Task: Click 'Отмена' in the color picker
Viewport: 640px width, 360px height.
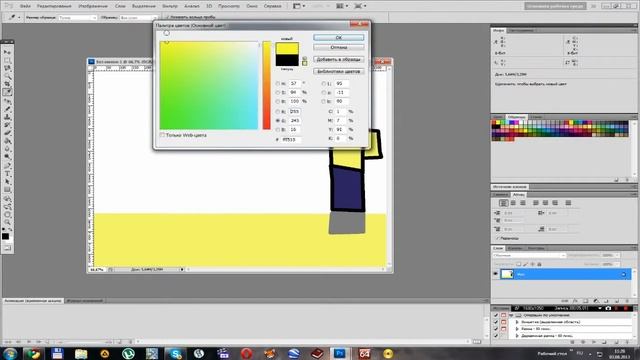Action: [338, 47]
